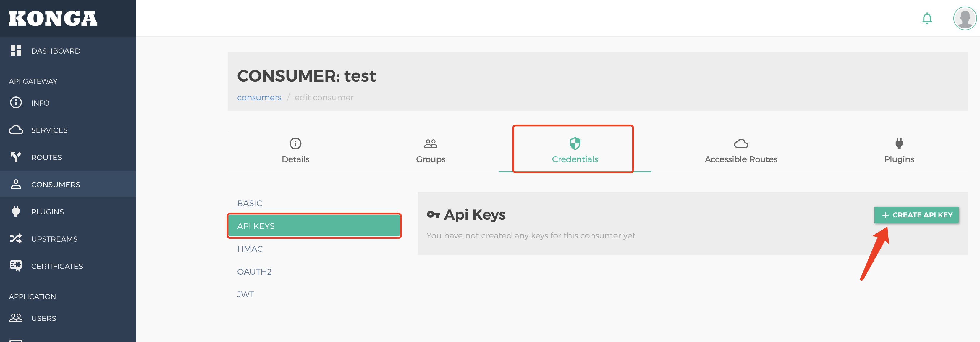The image size is (980, 342).
Task: Click the notification bell icon
Action: coord(927,18)
